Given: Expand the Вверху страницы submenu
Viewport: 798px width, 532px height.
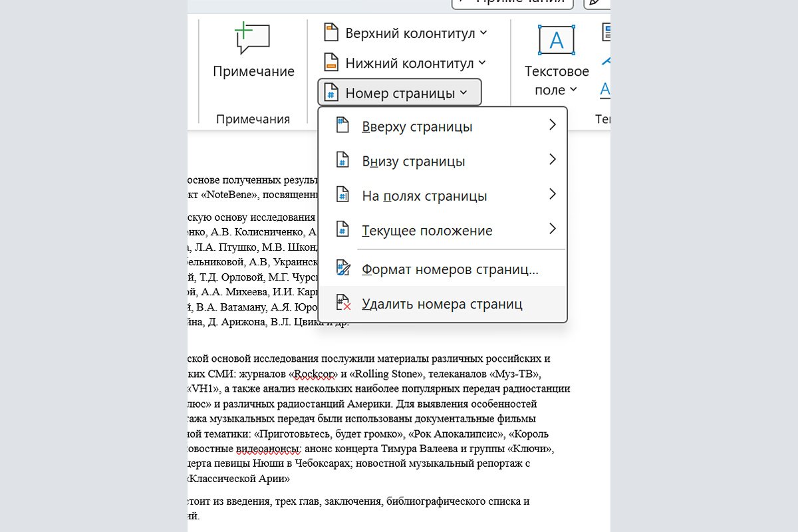Looking at the screenshot, I should pos(553,125).
